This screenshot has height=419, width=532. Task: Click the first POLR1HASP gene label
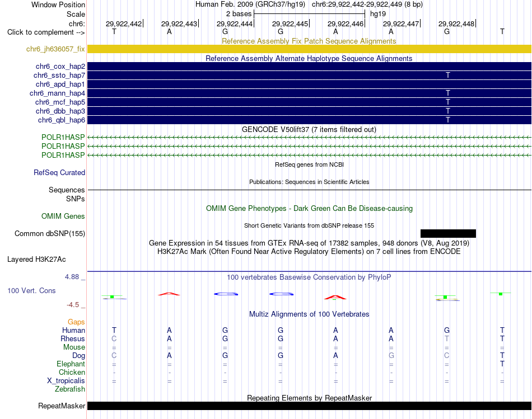tap(63, 137)
